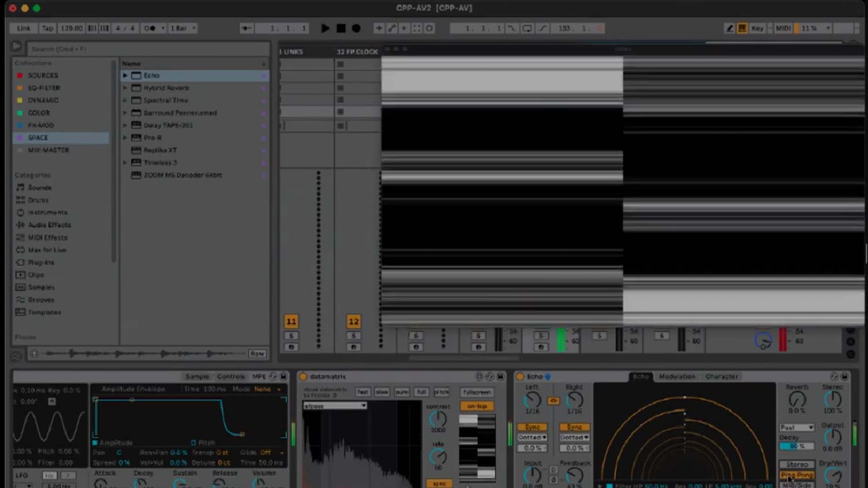Stop playback with the Stop button
The width and height of the screenshot is (868, 488).
pyautogui.click(x=341, y=28)
